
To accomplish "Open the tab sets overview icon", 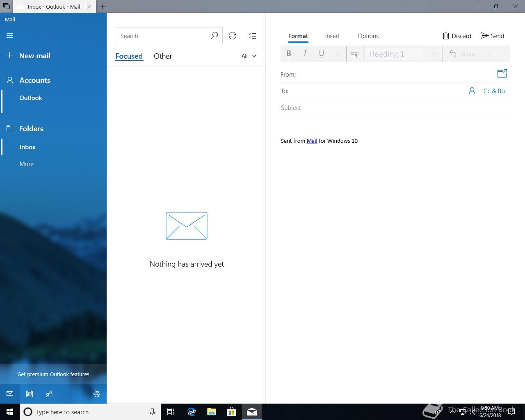I will [6, 7].
